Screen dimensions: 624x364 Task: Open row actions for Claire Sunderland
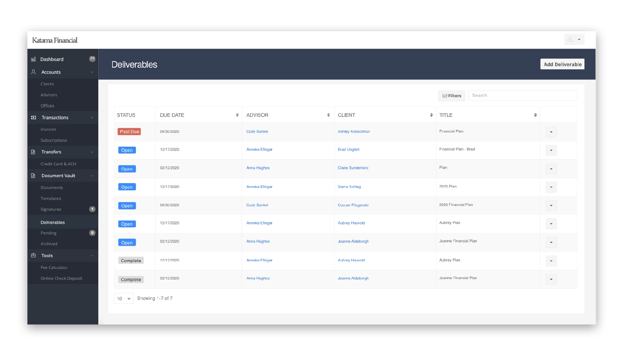tap(551, 169)
